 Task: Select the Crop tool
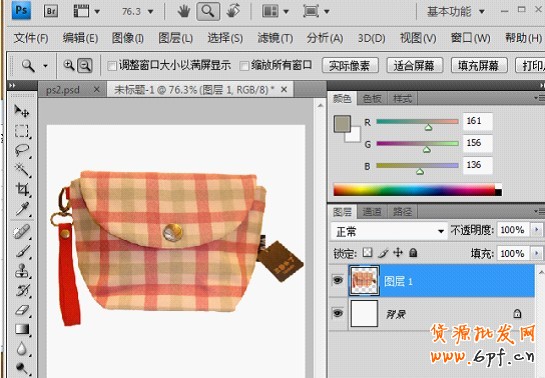click(22, 189)
